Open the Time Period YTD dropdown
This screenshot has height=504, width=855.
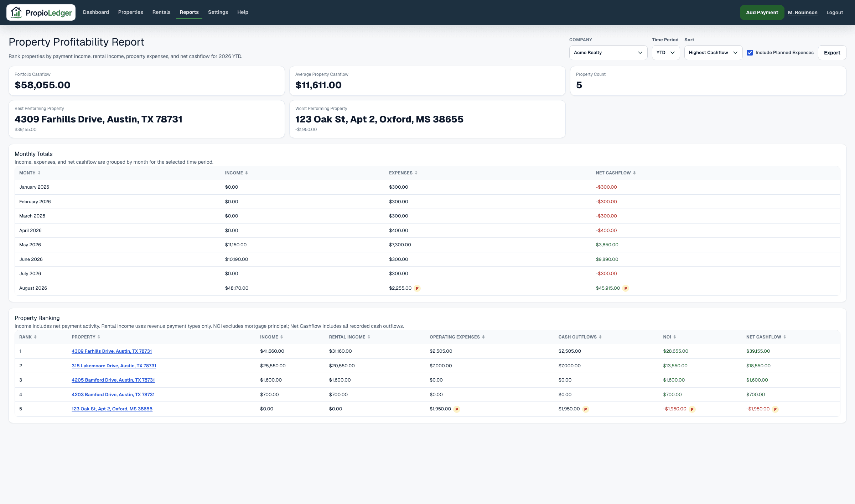click(666, 53)
